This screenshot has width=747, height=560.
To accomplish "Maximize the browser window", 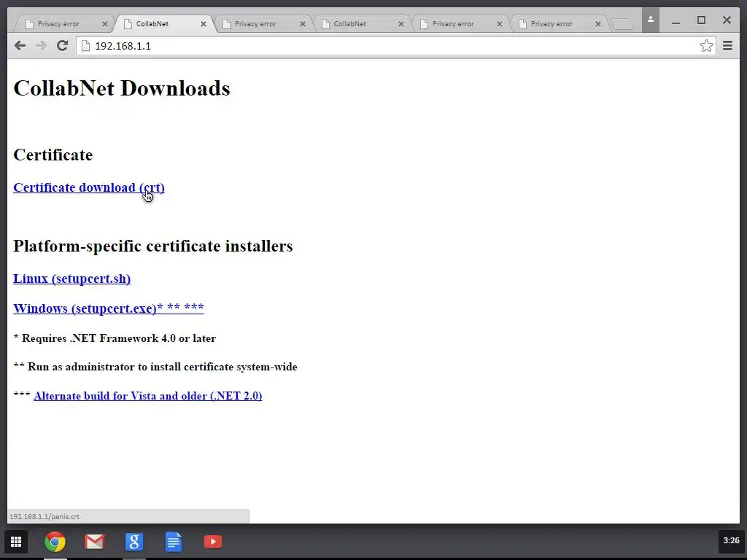I will (701, 20).
